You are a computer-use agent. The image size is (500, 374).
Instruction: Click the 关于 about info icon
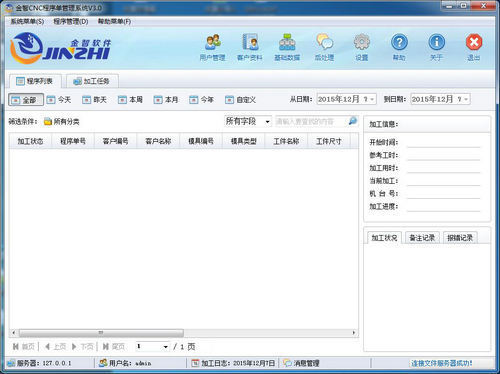coord(437,42)
